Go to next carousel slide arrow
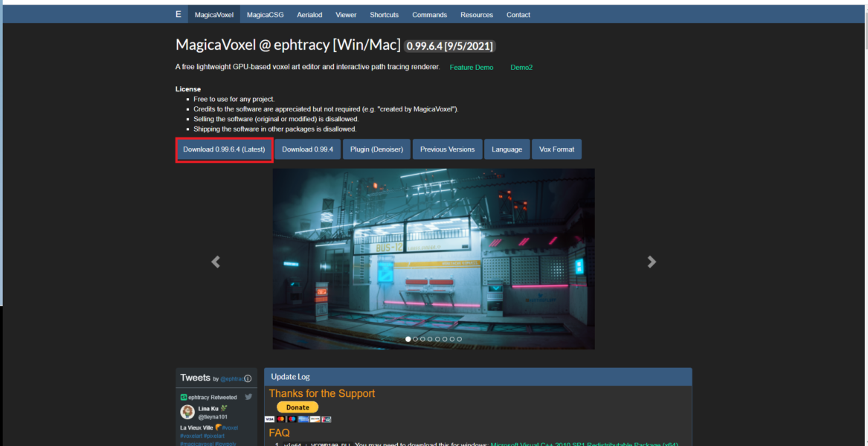 652,262
